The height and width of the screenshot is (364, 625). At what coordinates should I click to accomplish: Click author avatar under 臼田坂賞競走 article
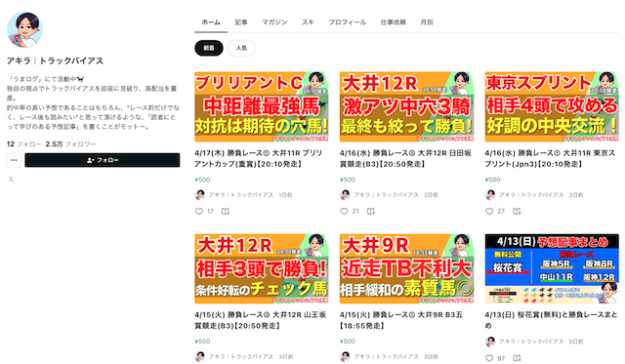(345, 195)
